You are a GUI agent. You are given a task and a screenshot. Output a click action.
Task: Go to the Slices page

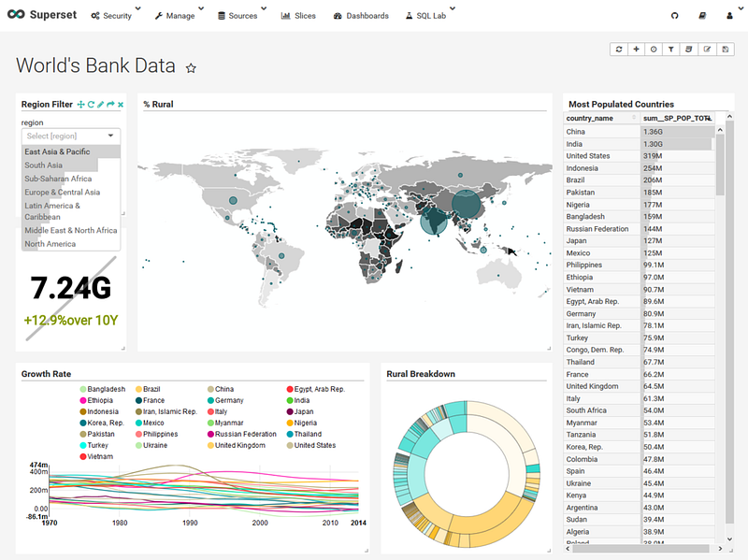point(298,16)
